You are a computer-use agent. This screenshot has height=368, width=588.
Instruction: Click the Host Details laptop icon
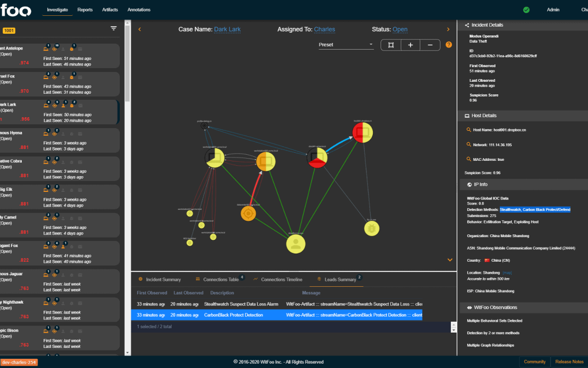tap(467, 116)
